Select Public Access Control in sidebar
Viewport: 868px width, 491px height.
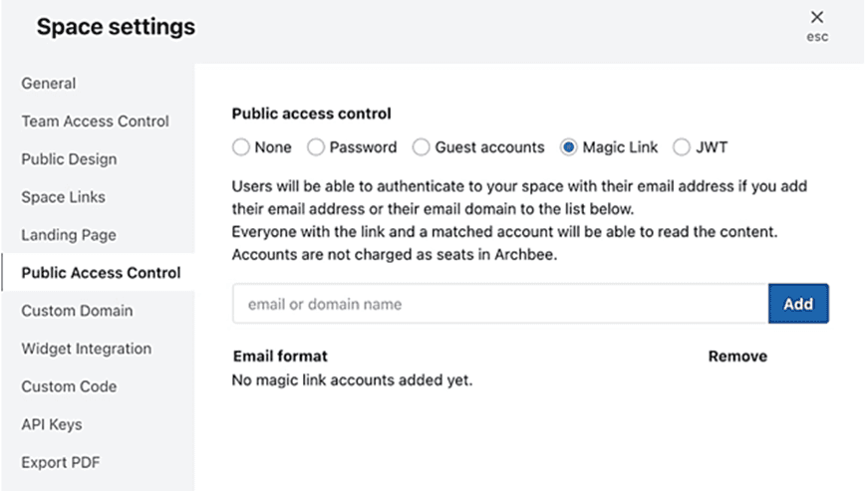(x=101, y=273)
